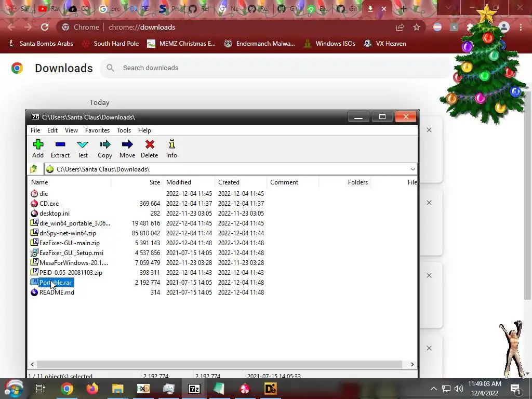The height and width of the screenshot is (399, 532).
Task: Switch to the YouTube browser tab
Action: tap(49, 9)
